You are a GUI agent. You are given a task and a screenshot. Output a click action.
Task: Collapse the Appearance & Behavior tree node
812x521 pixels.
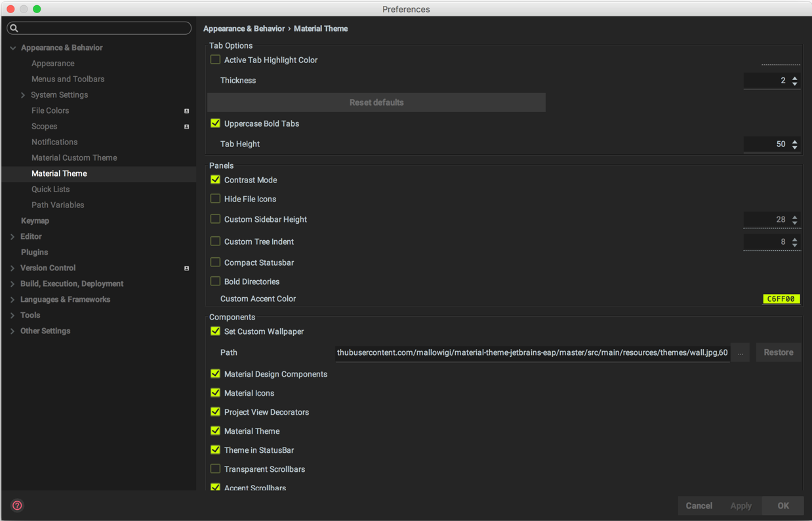pos(12,48)
